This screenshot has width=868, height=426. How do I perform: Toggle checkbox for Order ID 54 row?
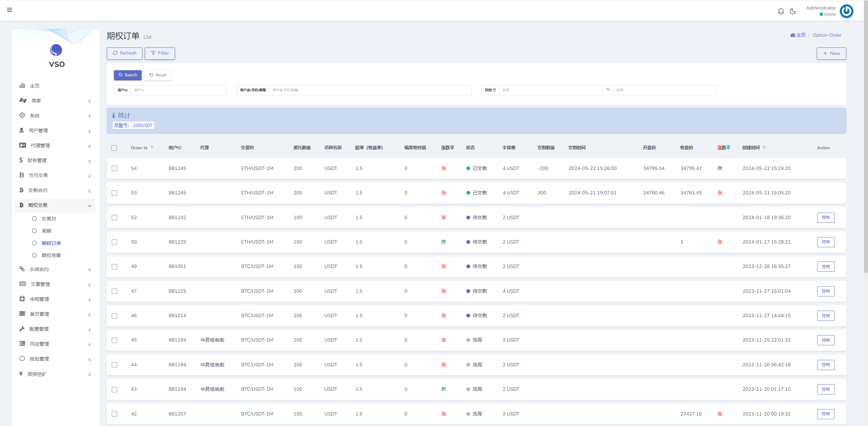(116, 168)
